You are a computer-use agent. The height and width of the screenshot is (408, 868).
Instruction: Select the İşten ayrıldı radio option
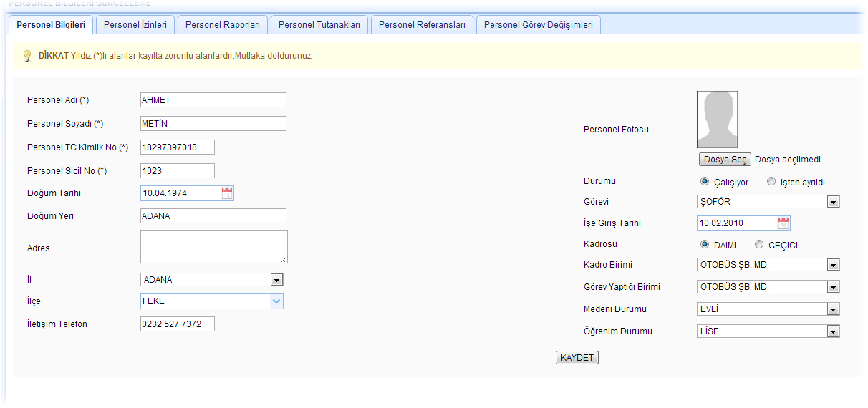pyautogui.click(x=771, y=182)
